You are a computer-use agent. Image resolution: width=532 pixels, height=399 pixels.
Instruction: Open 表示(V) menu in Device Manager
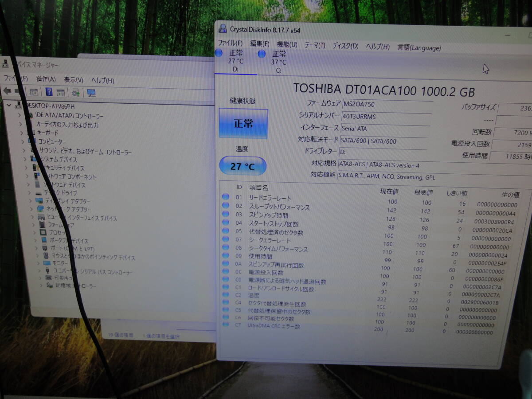(73, 80)
